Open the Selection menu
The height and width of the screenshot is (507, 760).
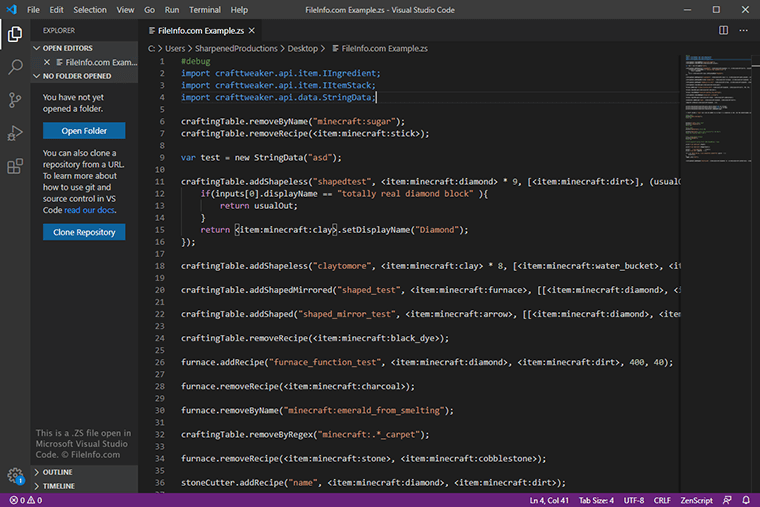click(x=90, y=9)
